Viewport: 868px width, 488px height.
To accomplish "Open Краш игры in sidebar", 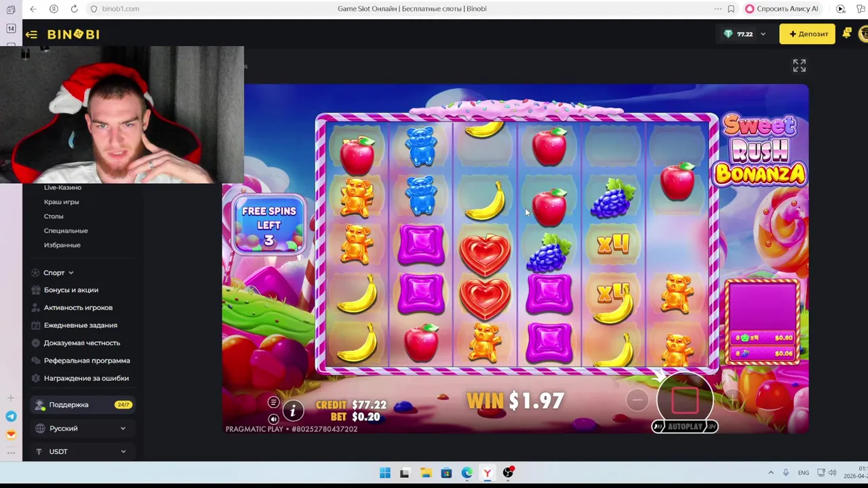I will click(x=61, y=202).
